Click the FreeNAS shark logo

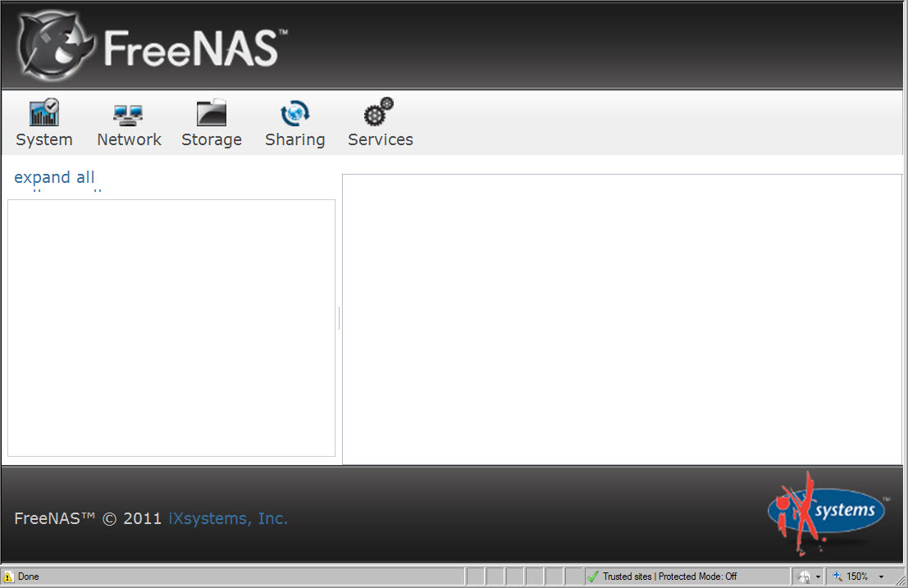tap(55, 46)
